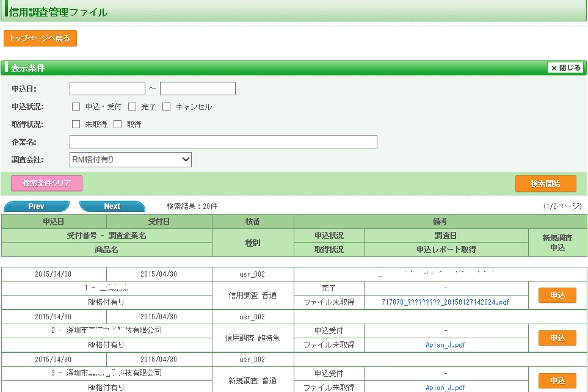The height and width of the screenshot is (392, 588).
Task: Close the 表示条件 panel with 閉じる
Action: coord(565,68)
